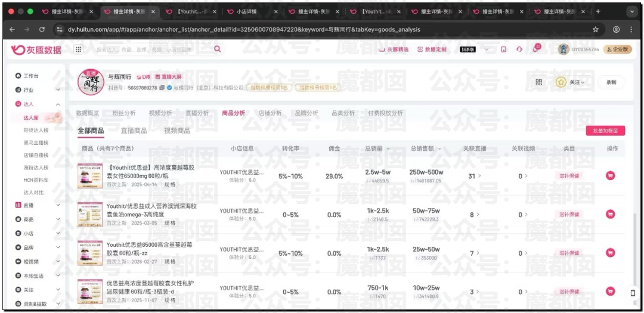Bookmark this page with the star icon
Viewport: 644px width, 313px height.
click(x=595, y=29)
